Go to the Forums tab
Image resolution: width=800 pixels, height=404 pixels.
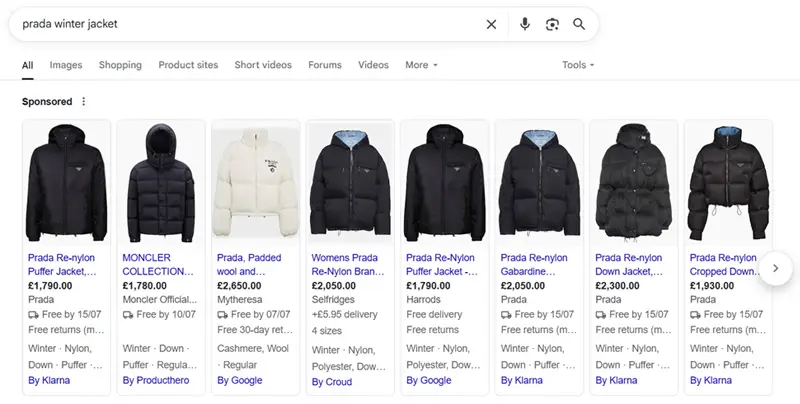coord(325,65)
